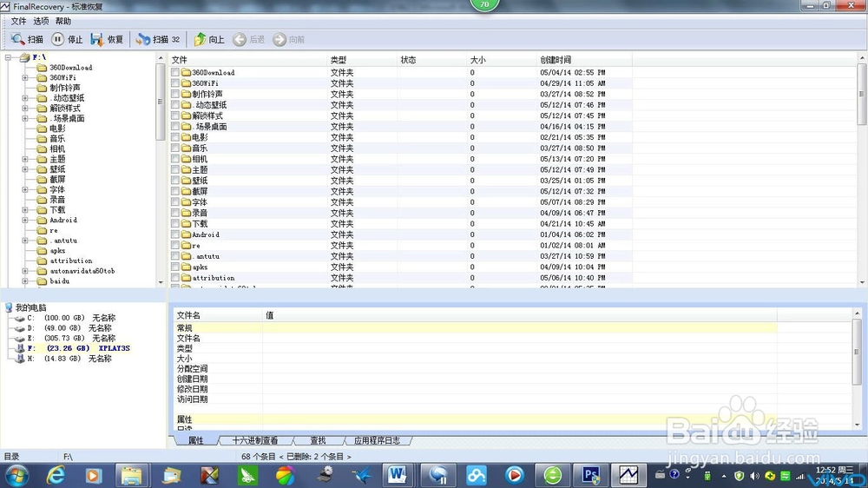Select the 录音 folder in the tree
The width and height of the screenshot is (868, 488).
coord(57,200)
